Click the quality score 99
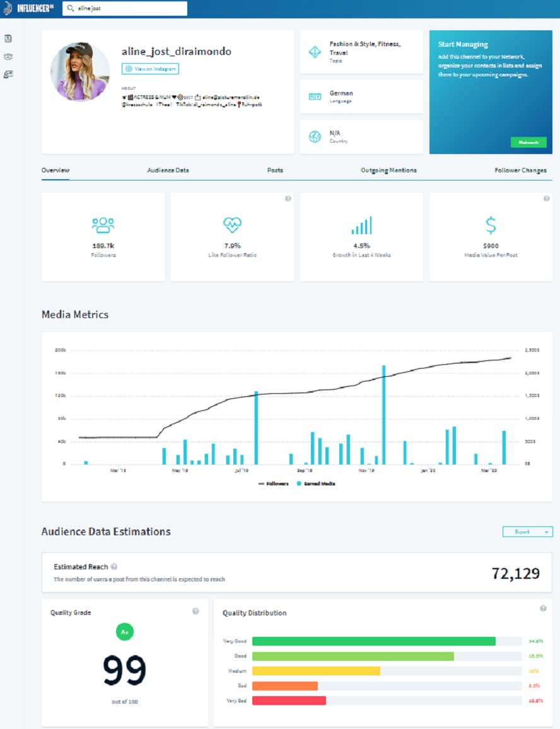This screenshot has height=729, width=560. tap(124, 670)
